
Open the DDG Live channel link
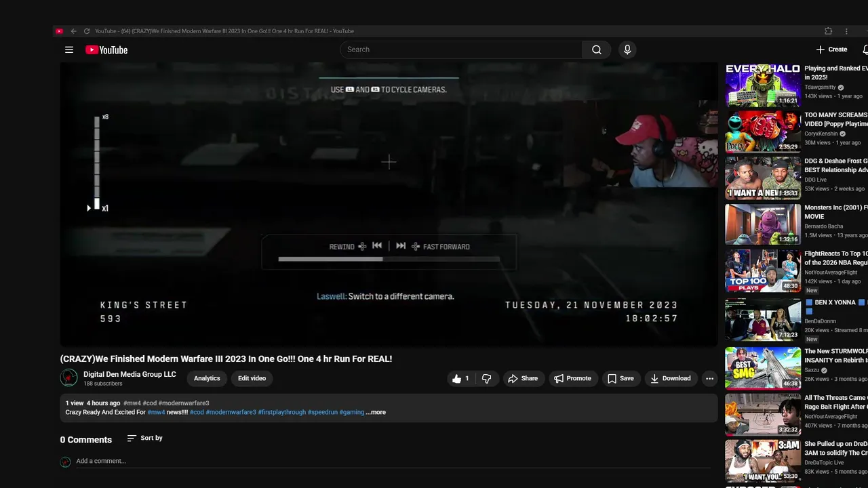[816, 180]
